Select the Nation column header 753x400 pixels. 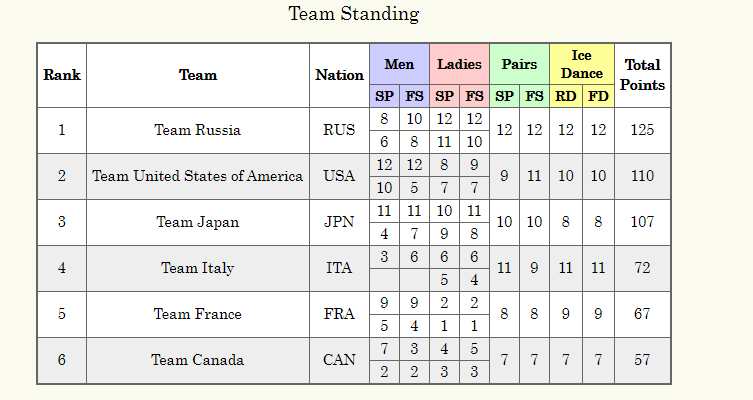click(x=339, y=75)
